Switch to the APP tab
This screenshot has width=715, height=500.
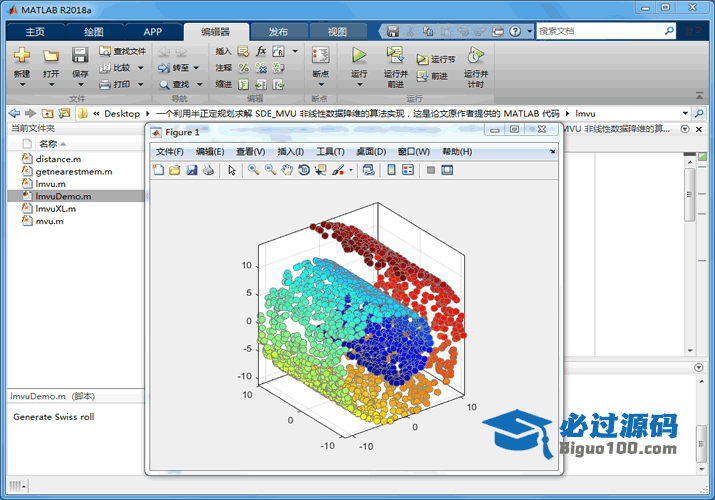click(x=153, y=32)
